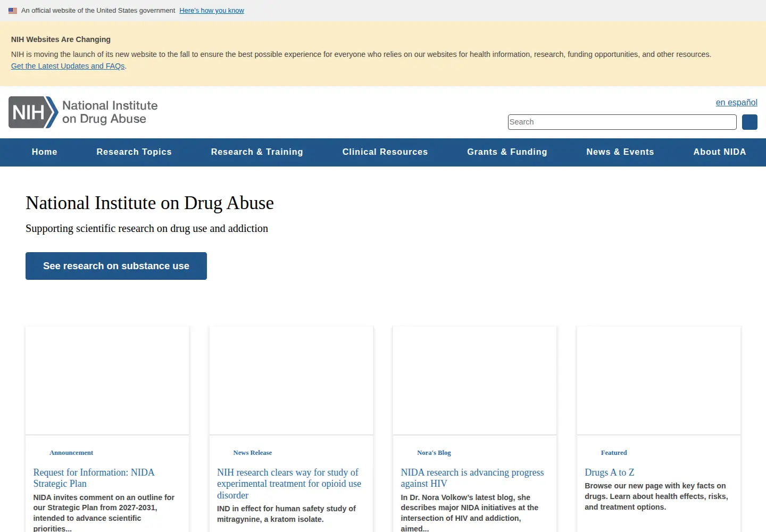Click "In Dr. Nora Volkow's latest blog" description

click(470, 513)
